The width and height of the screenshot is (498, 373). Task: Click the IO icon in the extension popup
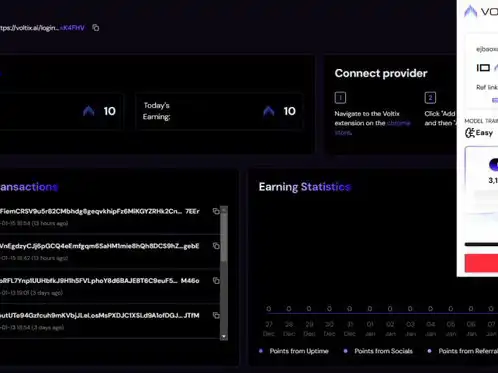pos(483,68)
